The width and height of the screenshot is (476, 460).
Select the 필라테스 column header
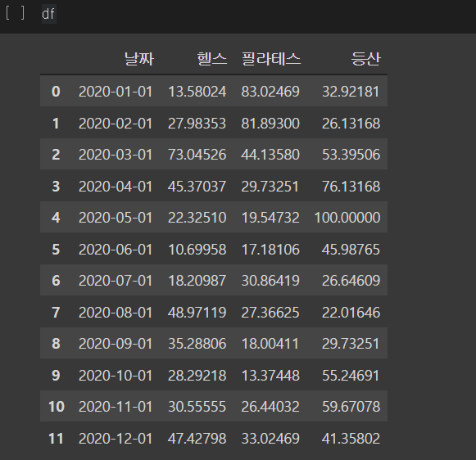[x=271, y=59]
